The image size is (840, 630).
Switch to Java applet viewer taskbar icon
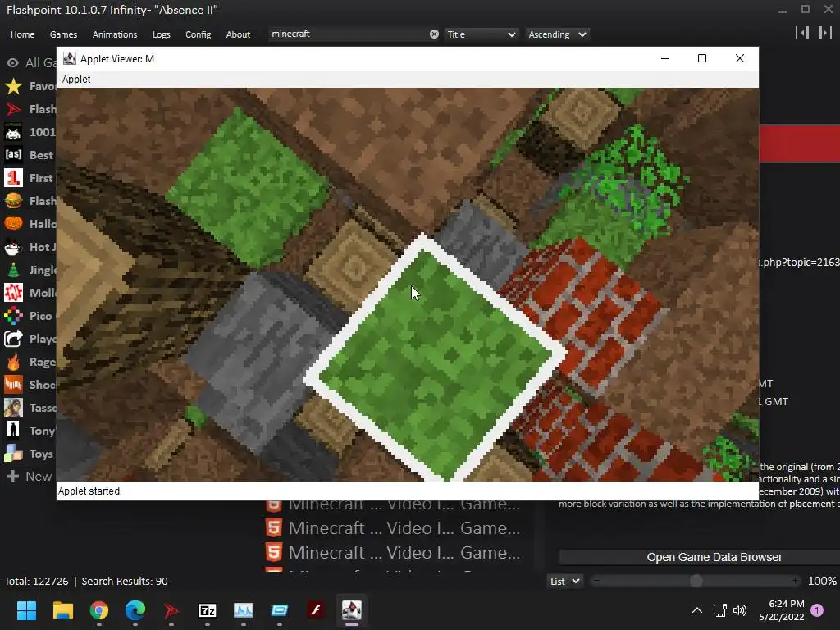point(351,610)
